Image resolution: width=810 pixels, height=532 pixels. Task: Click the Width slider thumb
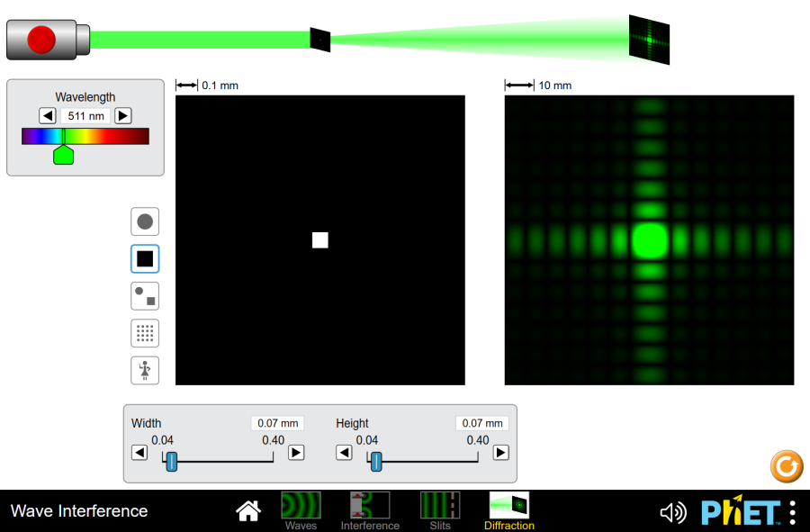[172, 461]
